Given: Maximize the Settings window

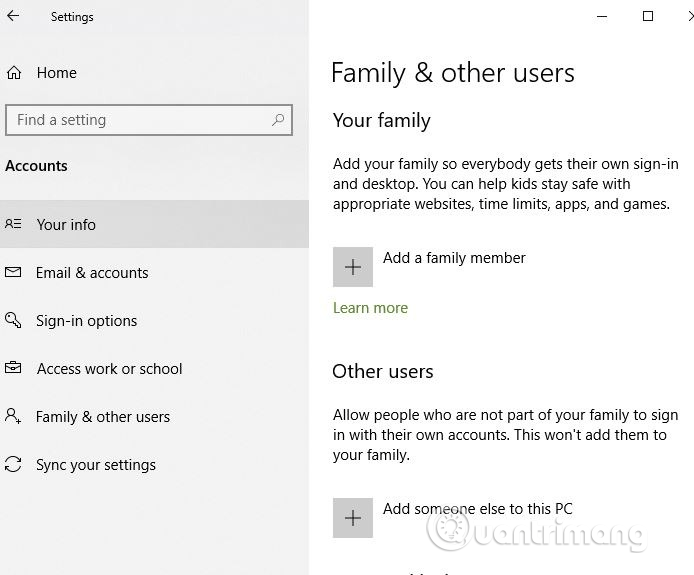Looking at the screenshot, I should click(x=648, y=16).
